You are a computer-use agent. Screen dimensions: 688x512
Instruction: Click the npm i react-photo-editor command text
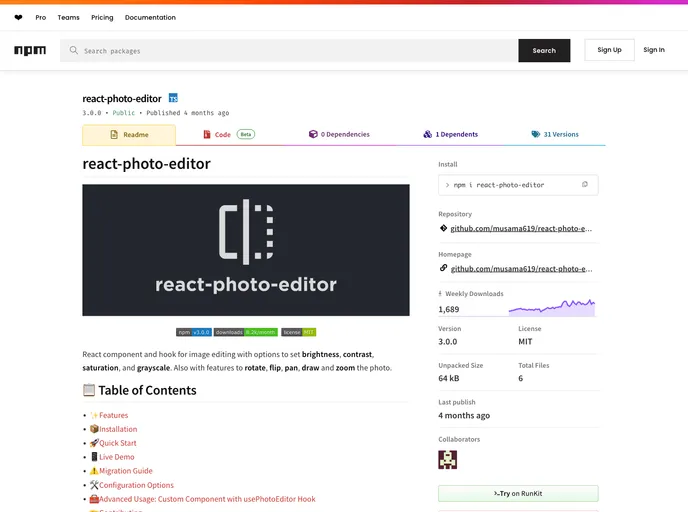point(499,185)
